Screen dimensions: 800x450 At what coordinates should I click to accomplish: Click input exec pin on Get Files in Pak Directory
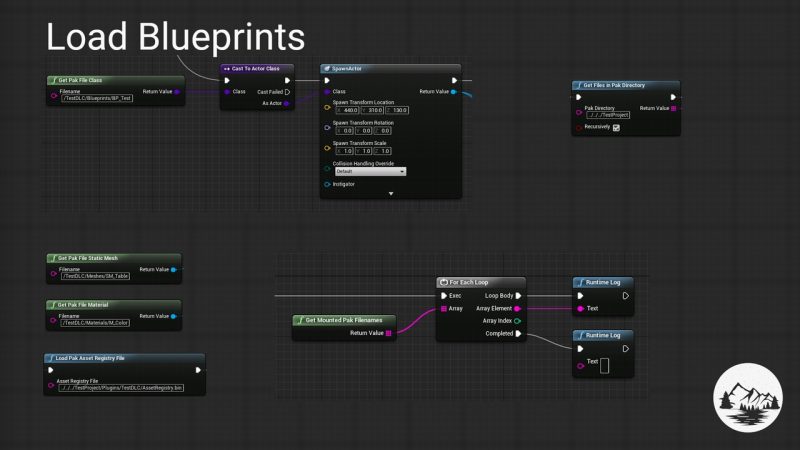point(579,97)
